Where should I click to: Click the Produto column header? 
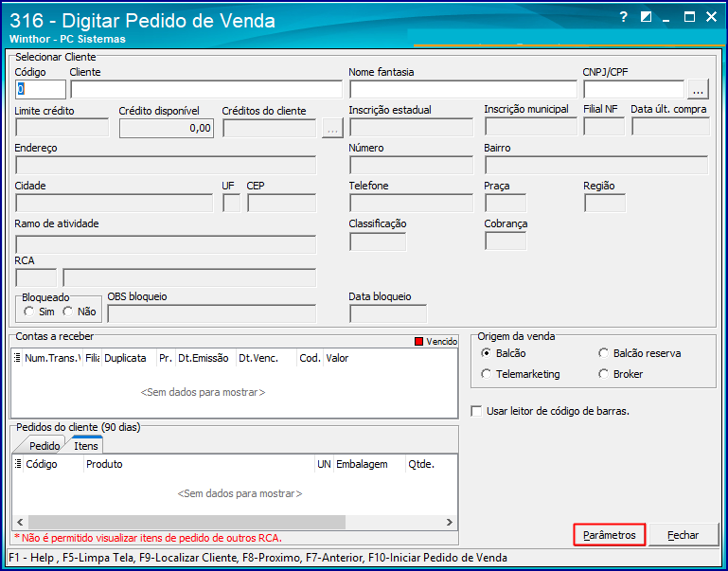[199, 464]
